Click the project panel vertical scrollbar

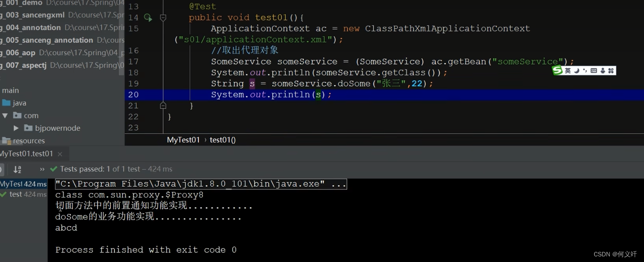tap(122, 37)
